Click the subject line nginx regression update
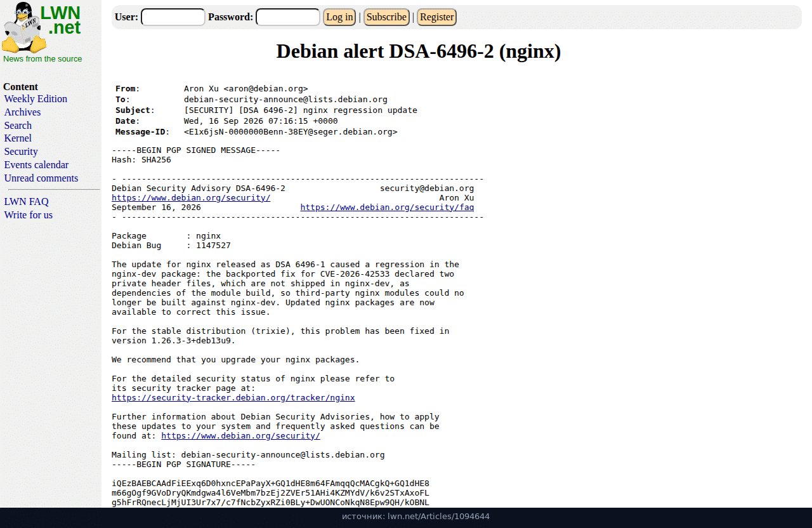 click(x=301, y=110)
